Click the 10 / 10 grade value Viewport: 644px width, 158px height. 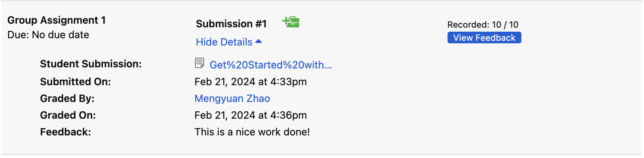coord(505,24)
